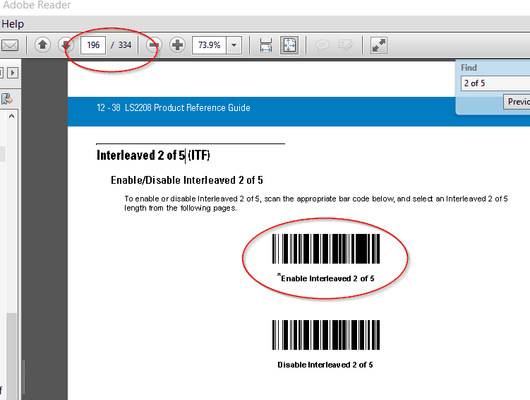Click the Previous button in Find panel

(x=517, y=102)
